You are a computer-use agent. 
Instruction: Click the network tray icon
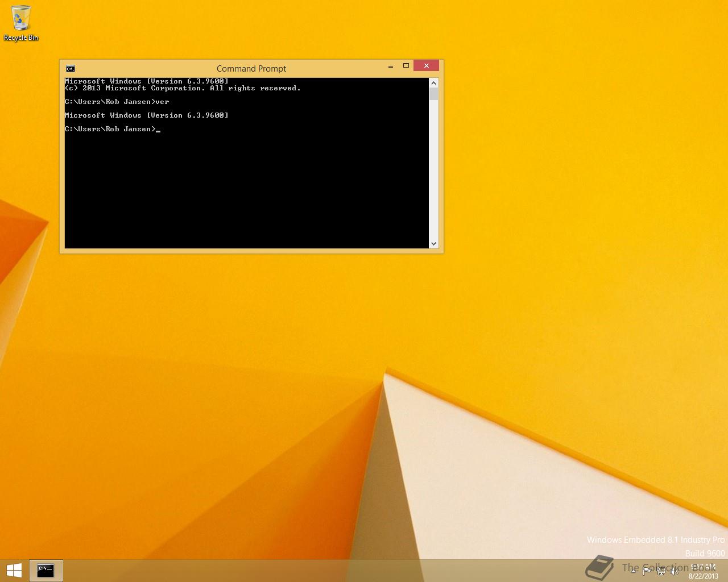click(661, 571)
